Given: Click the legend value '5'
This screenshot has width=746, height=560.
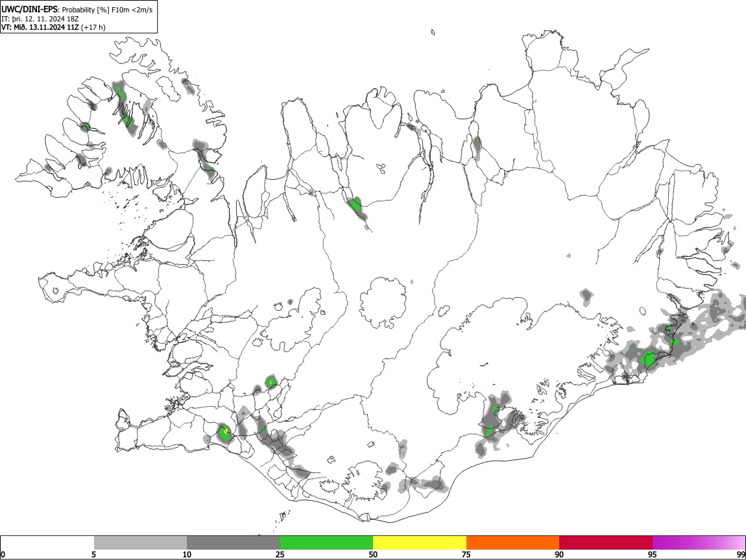Looking at the screenshot, I should click(93, 554).
